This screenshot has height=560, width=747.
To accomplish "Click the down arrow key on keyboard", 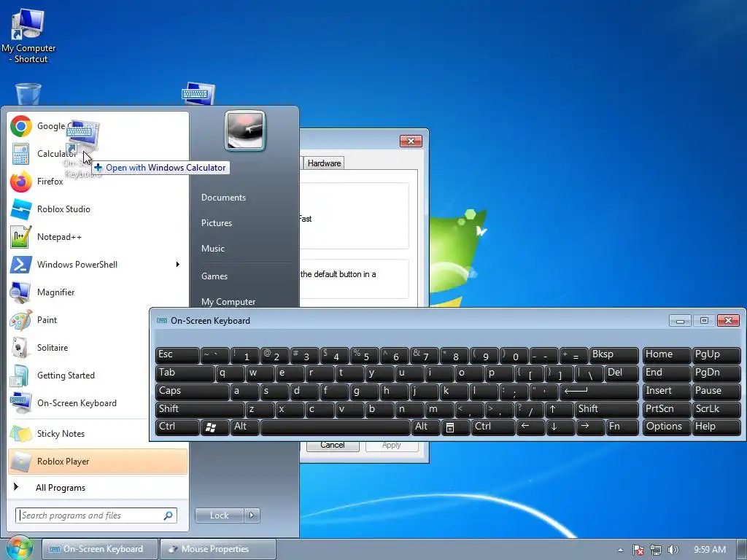I will coord(560,427).
